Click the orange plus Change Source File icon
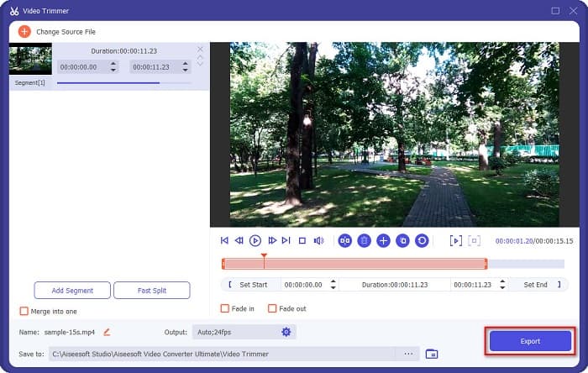 coord(24,31)
